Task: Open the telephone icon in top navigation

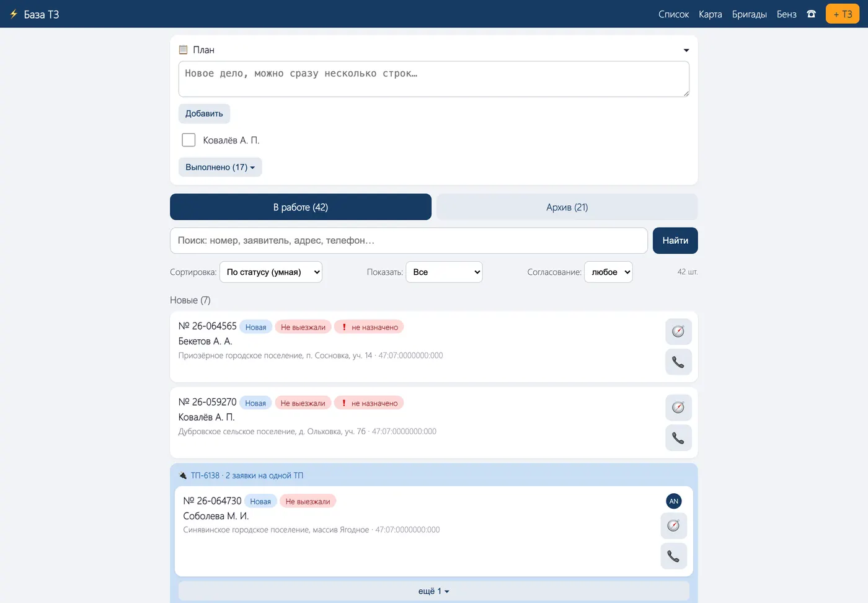Action: tap(811, 14)
